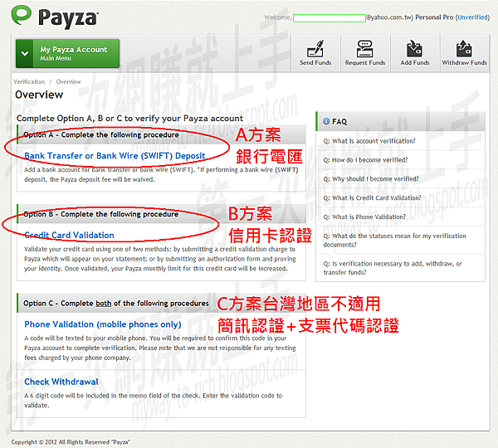Open FAQ: What is Phone Validation?
498x448 pixels.
tap(364, 217)
